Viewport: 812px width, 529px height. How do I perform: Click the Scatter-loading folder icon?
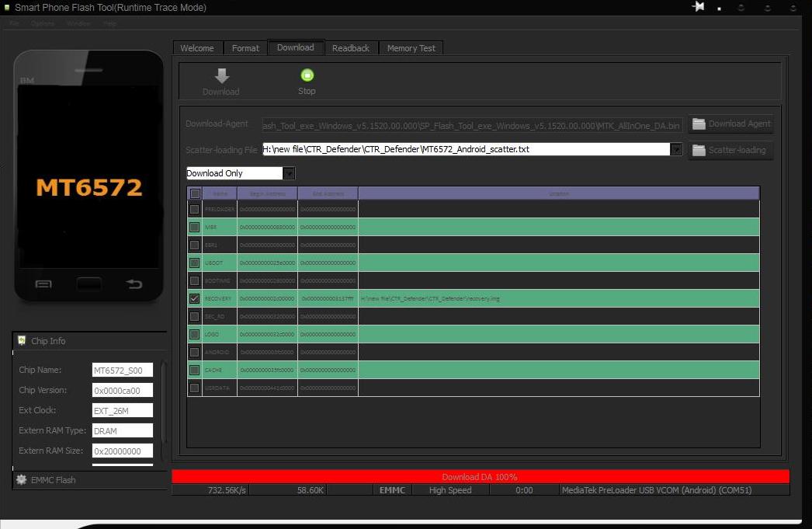click(x=699, y=150)
